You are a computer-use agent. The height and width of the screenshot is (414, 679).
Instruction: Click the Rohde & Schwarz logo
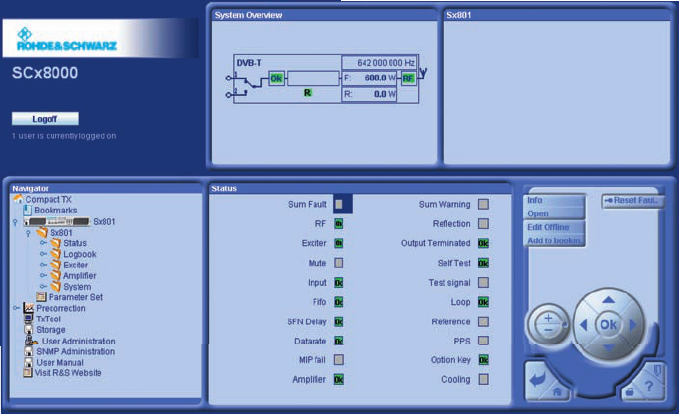click(67, 39)
